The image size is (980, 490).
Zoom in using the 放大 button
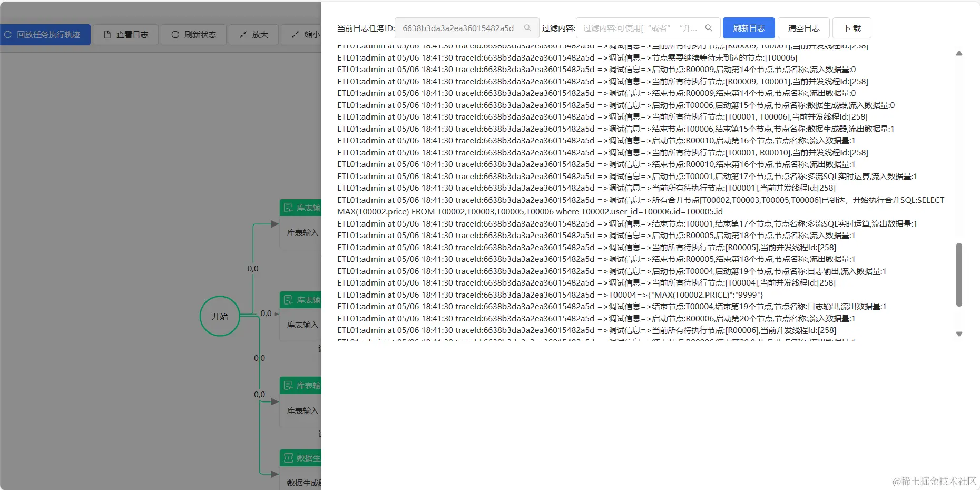click(253, 35)
